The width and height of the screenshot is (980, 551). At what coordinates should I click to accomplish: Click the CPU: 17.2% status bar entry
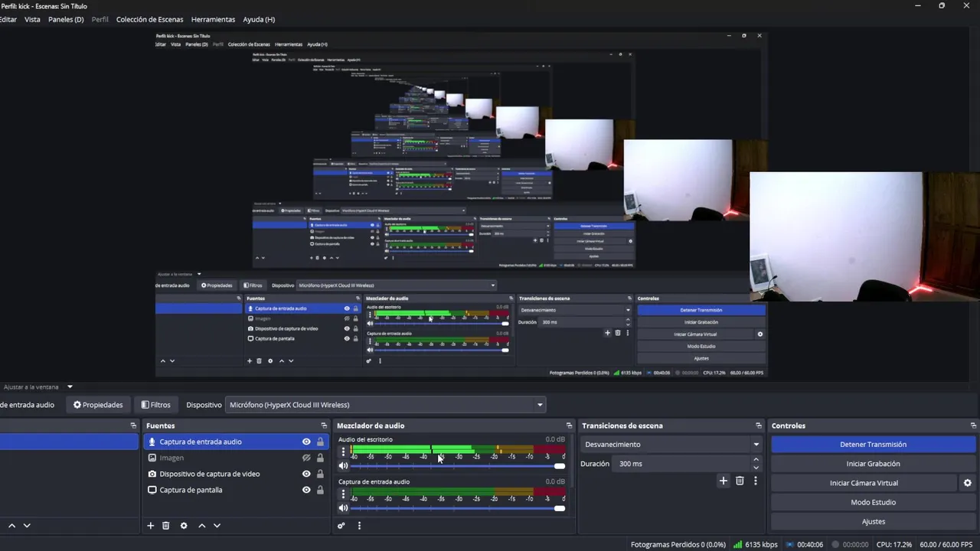point(896,545)
